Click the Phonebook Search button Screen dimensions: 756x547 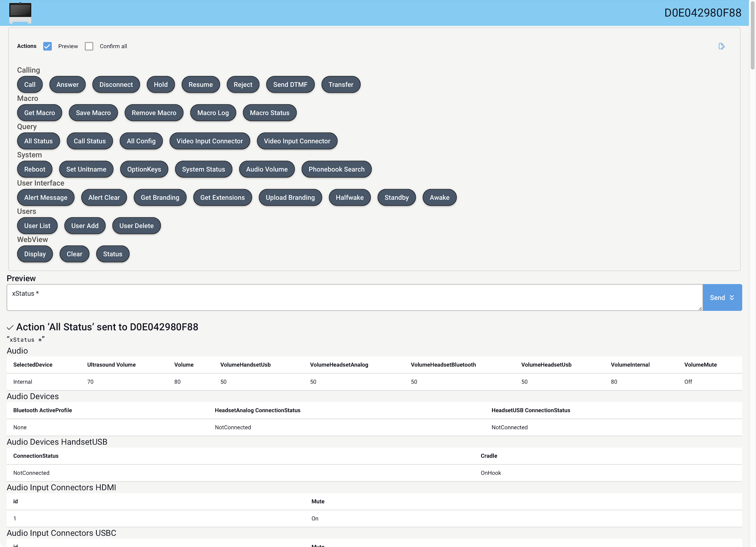(x=336, y=169)
